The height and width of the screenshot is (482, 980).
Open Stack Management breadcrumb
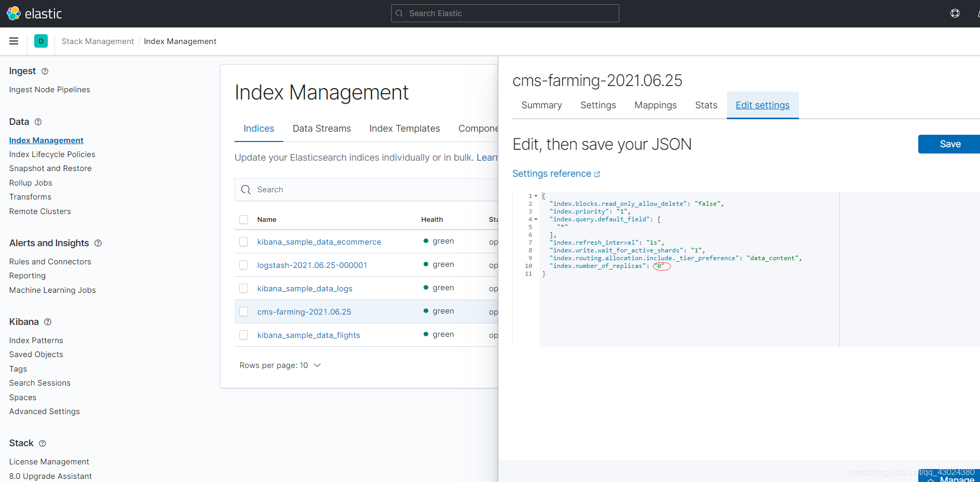pos(98,41)
